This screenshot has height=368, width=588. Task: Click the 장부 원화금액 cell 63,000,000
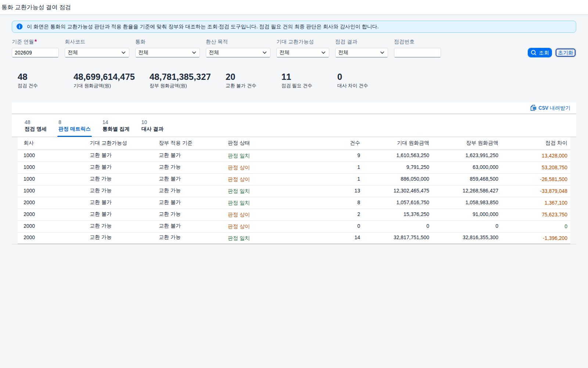[485, 167]
